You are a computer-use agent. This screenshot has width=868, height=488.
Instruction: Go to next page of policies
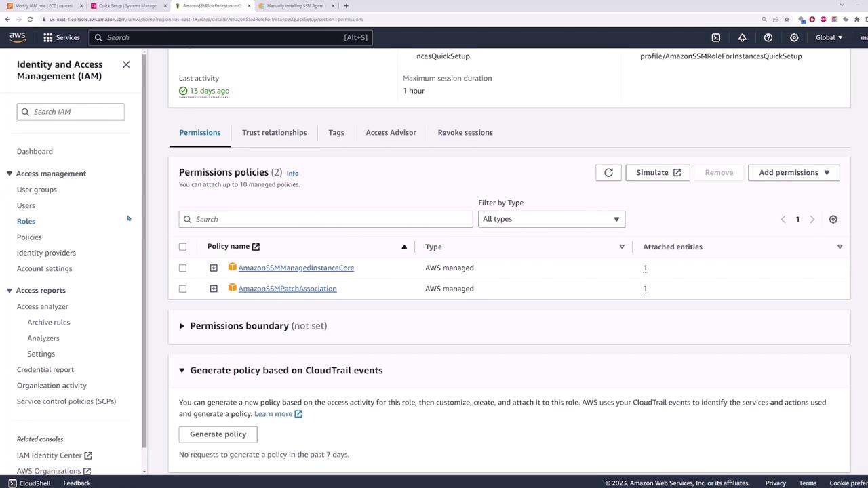point(812,219)
